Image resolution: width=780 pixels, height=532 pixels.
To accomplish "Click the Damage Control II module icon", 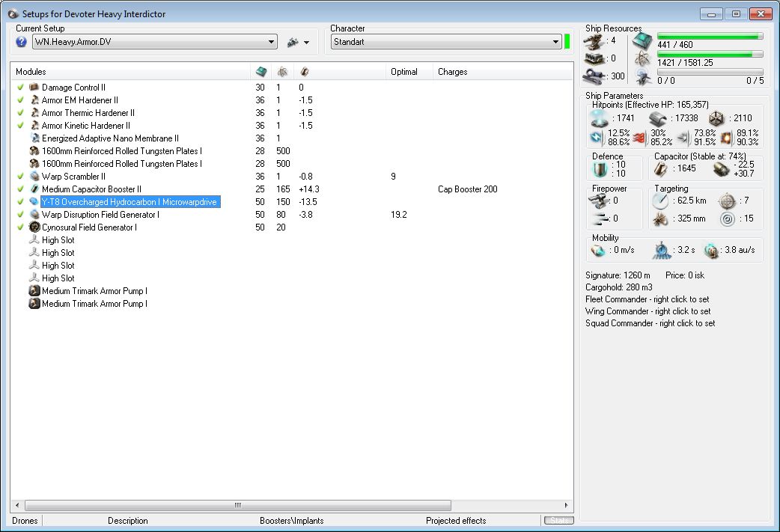I will point(34,87).
